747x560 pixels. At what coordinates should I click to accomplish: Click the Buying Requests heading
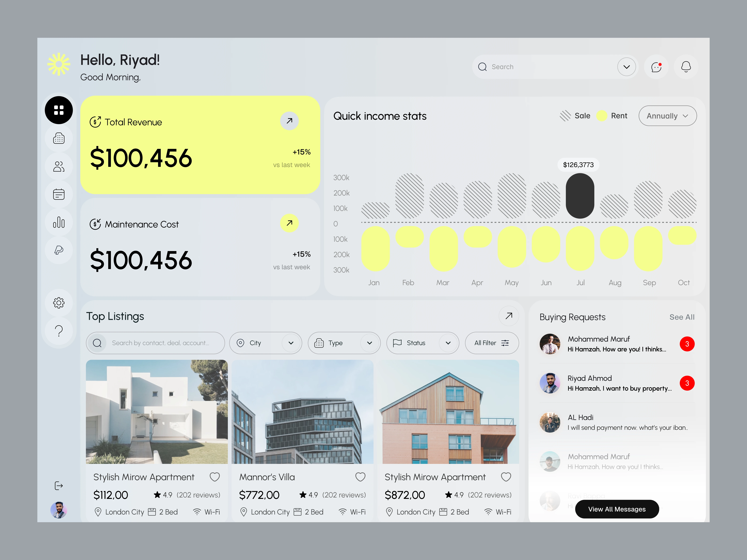click(572, 317)
